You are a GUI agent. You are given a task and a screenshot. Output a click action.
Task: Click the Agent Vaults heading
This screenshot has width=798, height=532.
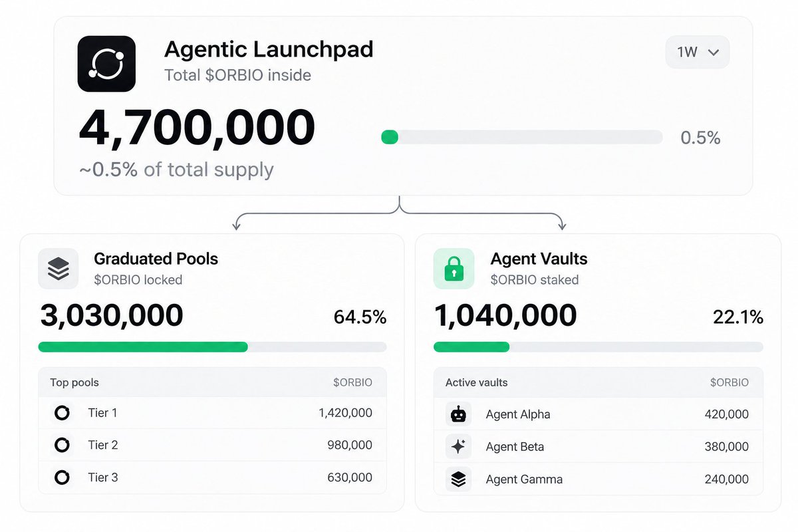coord(539,259)
